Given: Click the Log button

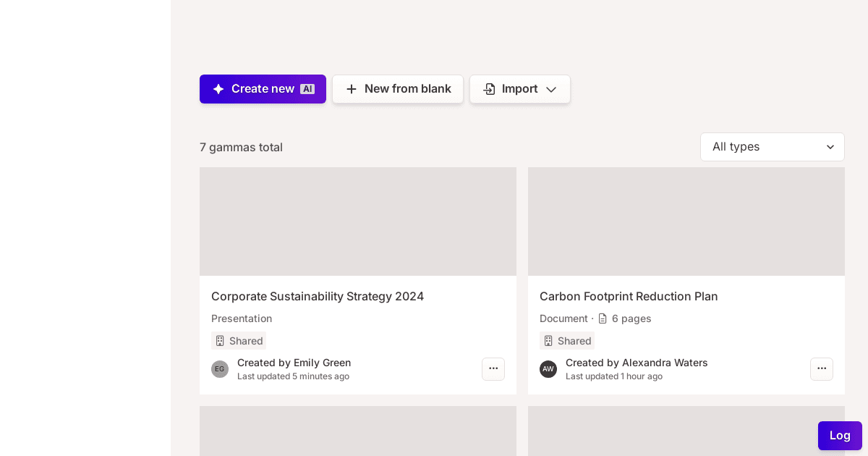Looking at the screenshot, I should pyautogui.click(x=840, y=436).
